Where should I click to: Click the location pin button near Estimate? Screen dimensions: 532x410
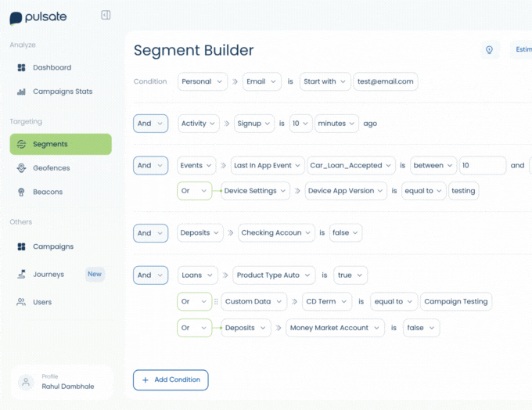(x=489, y=49)
